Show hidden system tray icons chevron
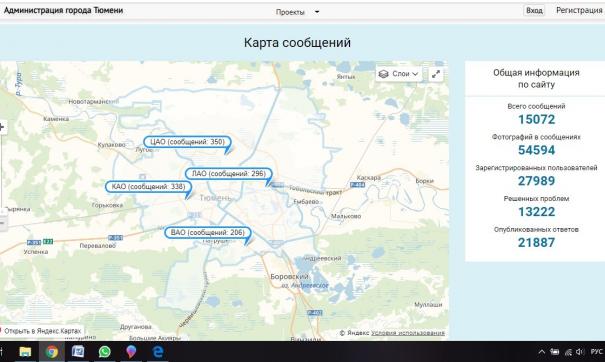This screenshot has height=362, width=605. point(542,352)
